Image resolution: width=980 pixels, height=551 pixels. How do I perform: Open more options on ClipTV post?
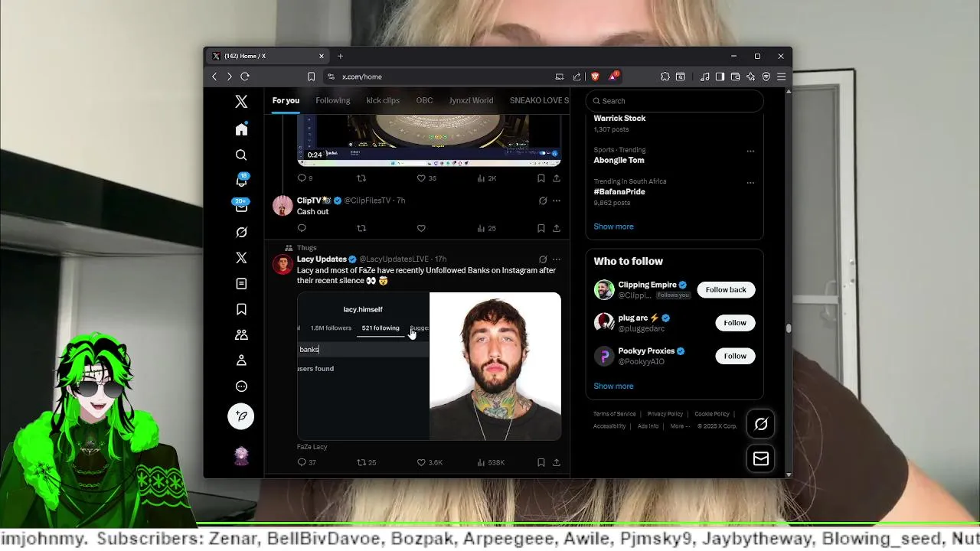pyautogui.click(x=557, y=201)
